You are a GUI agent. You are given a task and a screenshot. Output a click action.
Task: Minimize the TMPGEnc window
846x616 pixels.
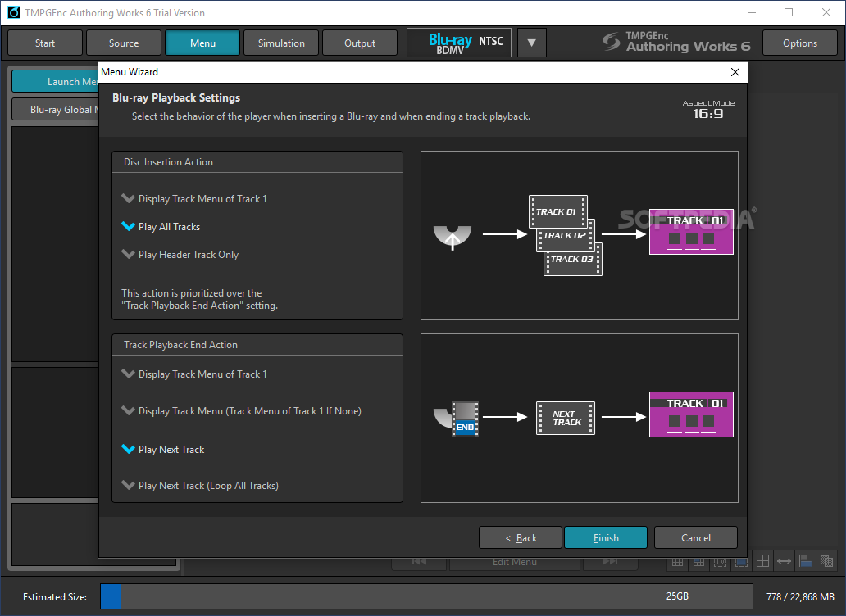pyautogui.click(x=752, y=12)
